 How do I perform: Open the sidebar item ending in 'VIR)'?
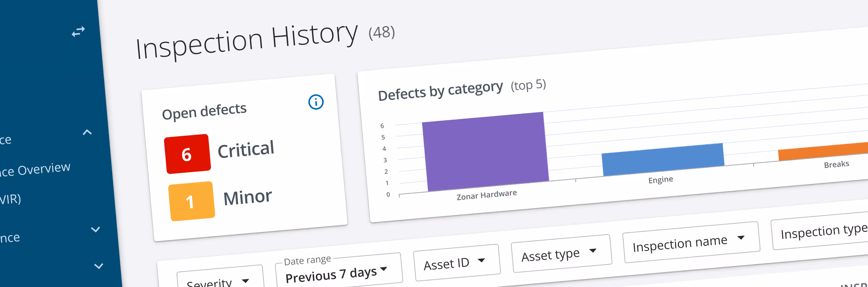tap(11, 199)
